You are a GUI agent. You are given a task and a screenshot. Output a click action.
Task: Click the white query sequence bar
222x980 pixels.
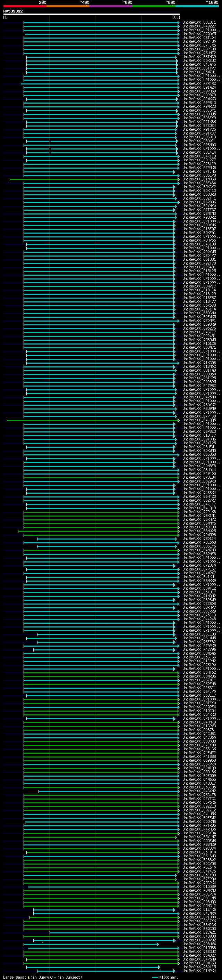click(x=92, y=15)
